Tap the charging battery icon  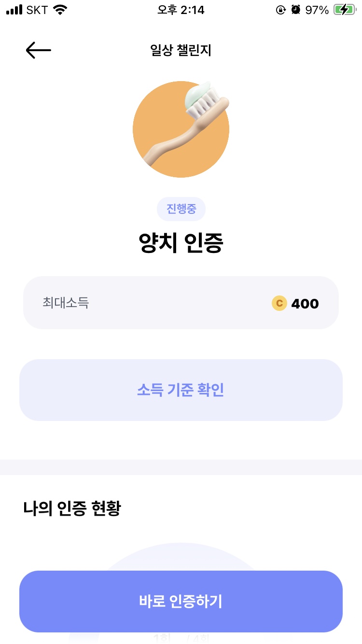344,10
